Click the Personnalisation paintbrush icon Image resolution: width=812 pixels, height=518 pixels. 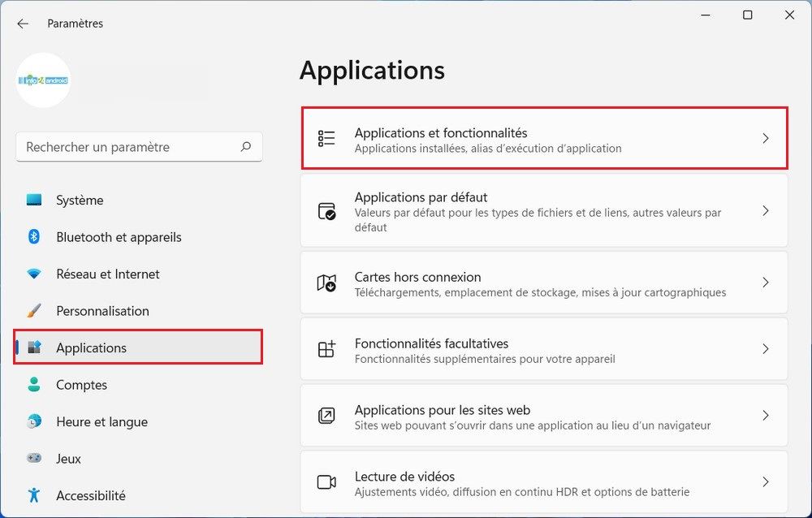point(32,311)
